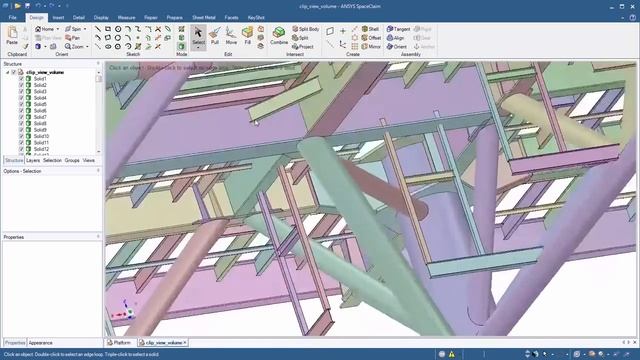640x360 pixels.
Task: Open the Appearance tab at bottom
Action: pyautogui.click(x=40, y=343)
